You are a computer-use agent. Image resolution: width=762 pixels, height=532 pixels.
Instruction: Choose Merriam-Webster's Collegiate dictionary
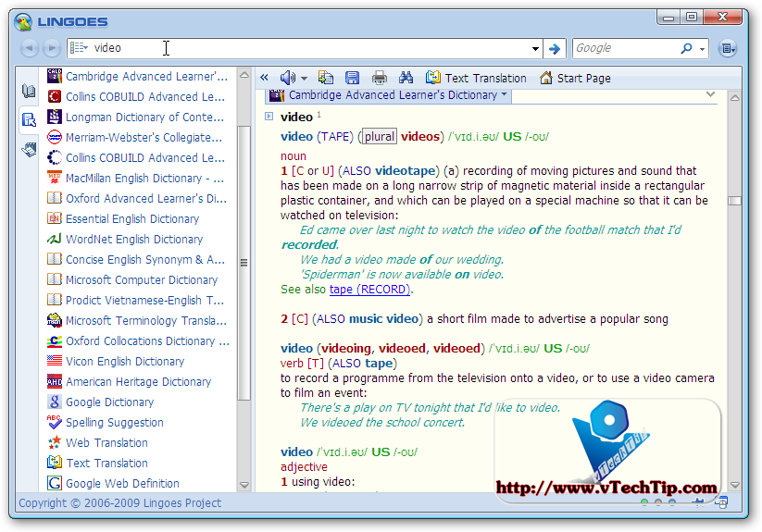tap(135, 137)
